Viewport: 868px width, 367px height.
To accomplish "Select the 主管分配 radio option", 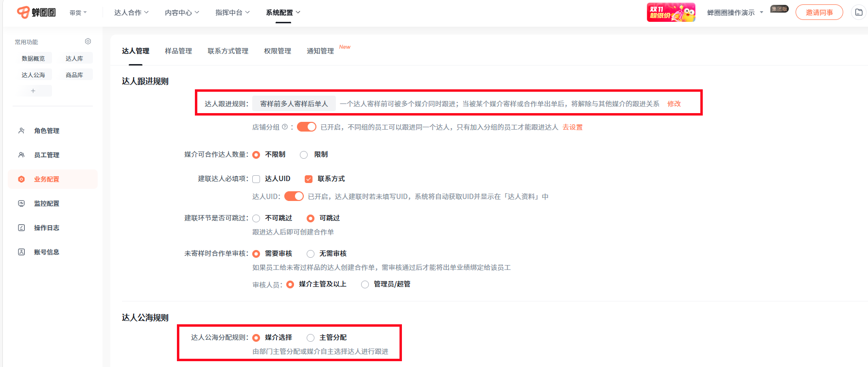I will (311, 338).
